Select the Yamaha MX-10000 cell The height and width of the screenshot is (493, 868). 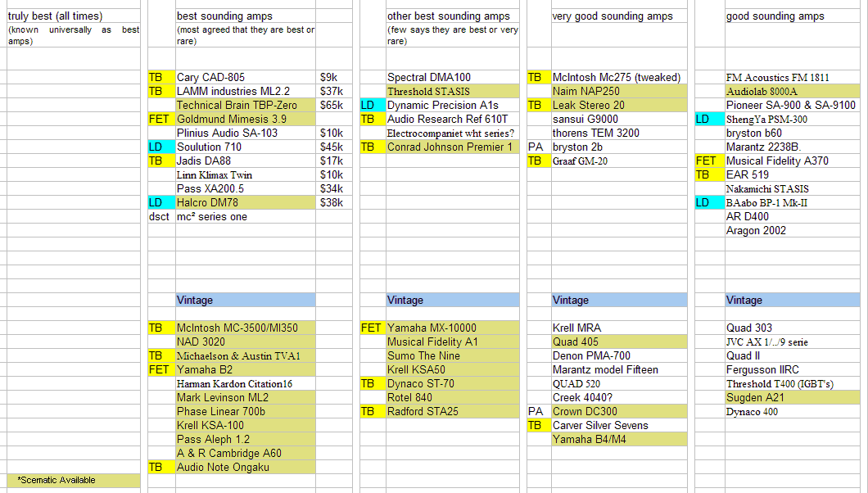click(x=453, y=328)
